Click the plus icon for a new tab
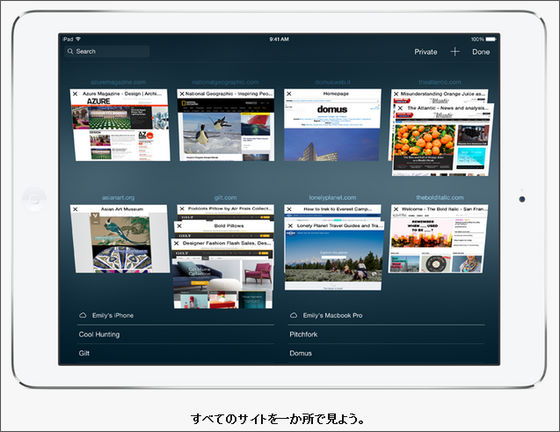560x432 pixels. [455, 52]
